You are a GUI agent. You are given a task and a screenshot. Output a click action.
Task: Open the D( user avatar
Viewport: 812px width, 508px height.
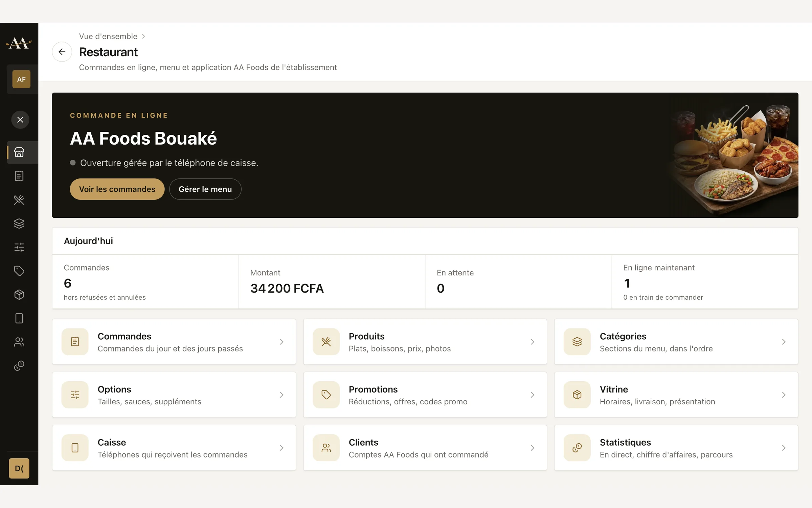coord(19,468)
